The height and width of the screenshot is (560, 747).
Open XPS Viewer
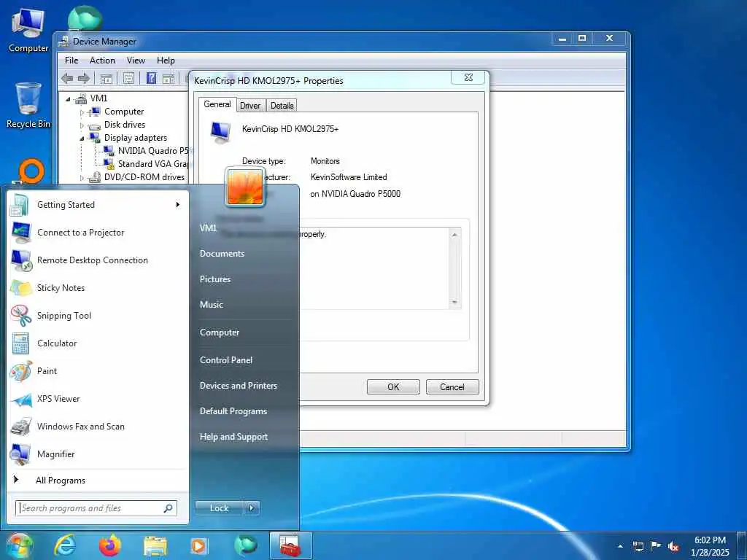point(97,399)
